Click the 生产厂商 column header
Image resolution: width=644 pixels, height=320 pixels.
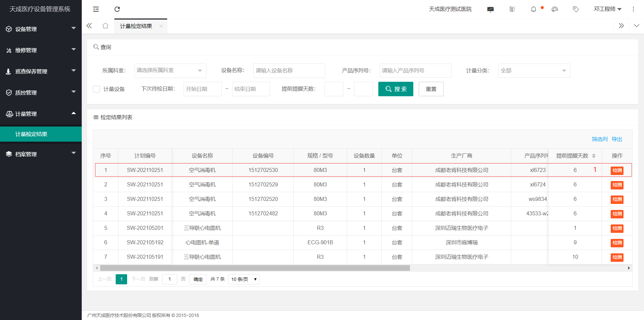tap(461, 156)
